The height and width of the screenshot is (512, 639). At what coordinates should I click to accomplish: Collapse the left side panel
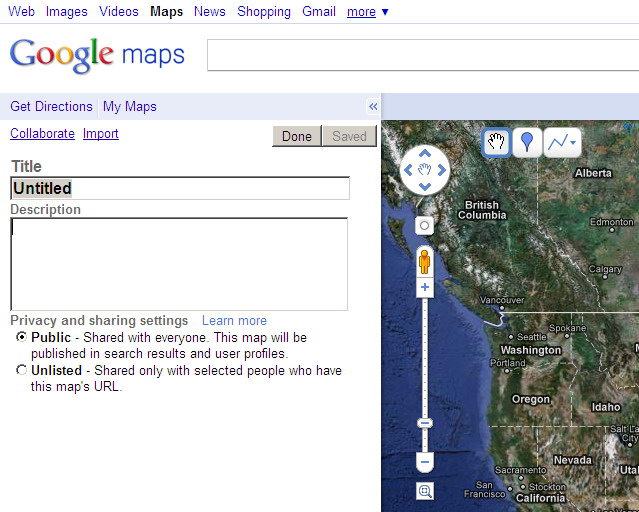pyautogui.click(x=373, y=107)
